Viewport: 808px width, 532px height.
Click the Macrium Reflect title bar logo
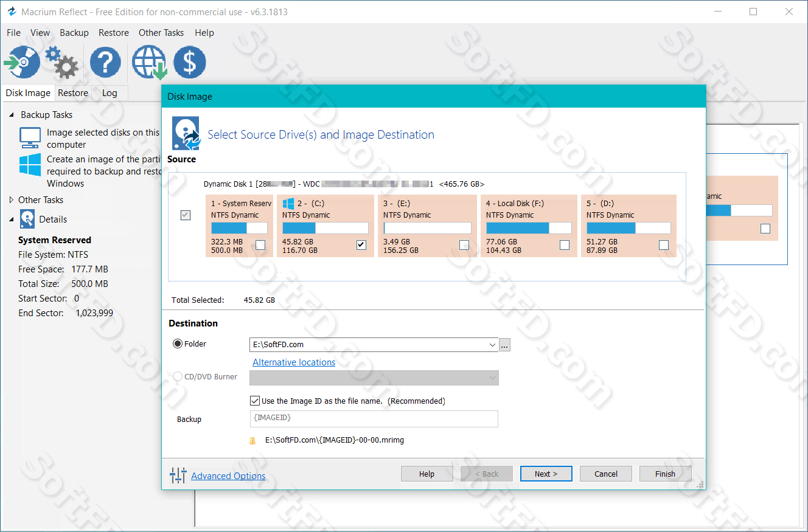pos(11,12)
